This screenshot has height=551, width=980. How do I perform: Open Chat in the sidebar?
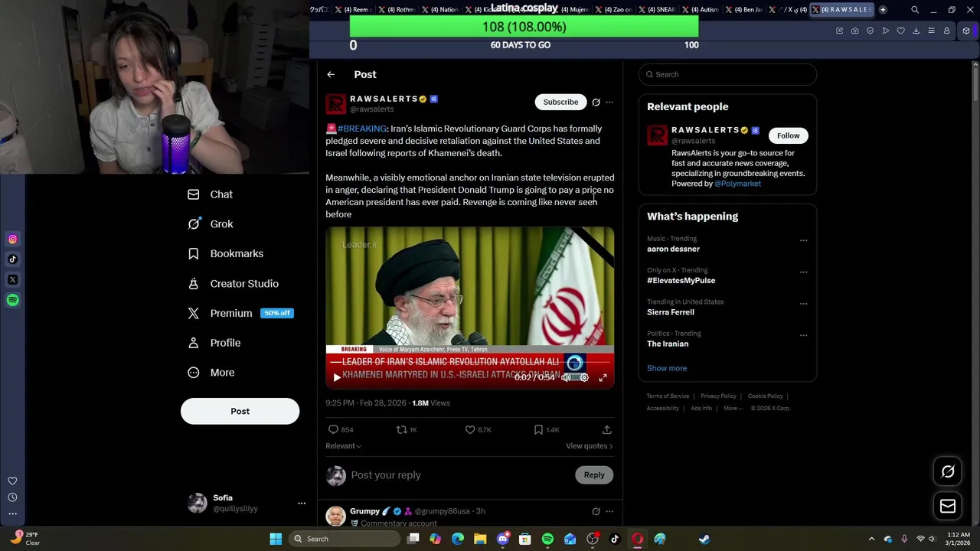click(211, 194)
